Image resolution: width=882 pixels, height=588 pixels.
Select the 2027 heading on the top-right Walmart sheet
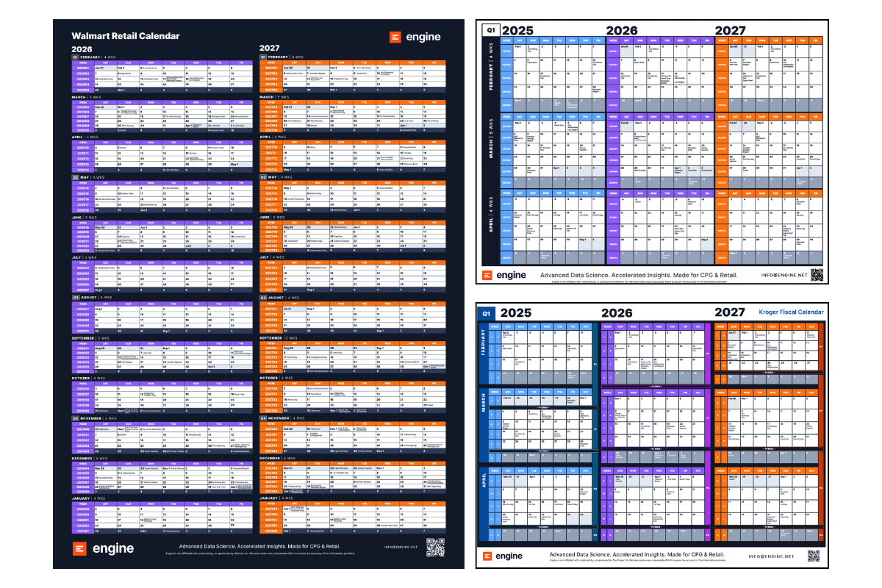(729, 30)
